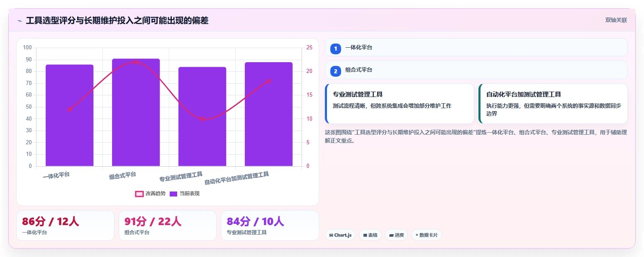Click the 双轴关联 label in the header
Viewport: 644px width, 257px height.
click(x=616, y=20)
